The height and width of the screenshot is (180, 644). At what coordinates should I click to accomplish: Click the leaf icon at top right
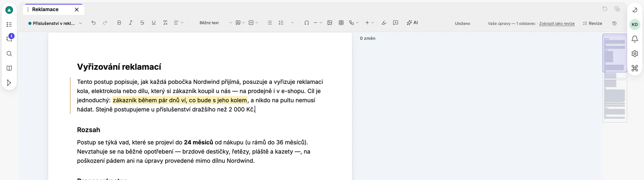pos(635,10)
